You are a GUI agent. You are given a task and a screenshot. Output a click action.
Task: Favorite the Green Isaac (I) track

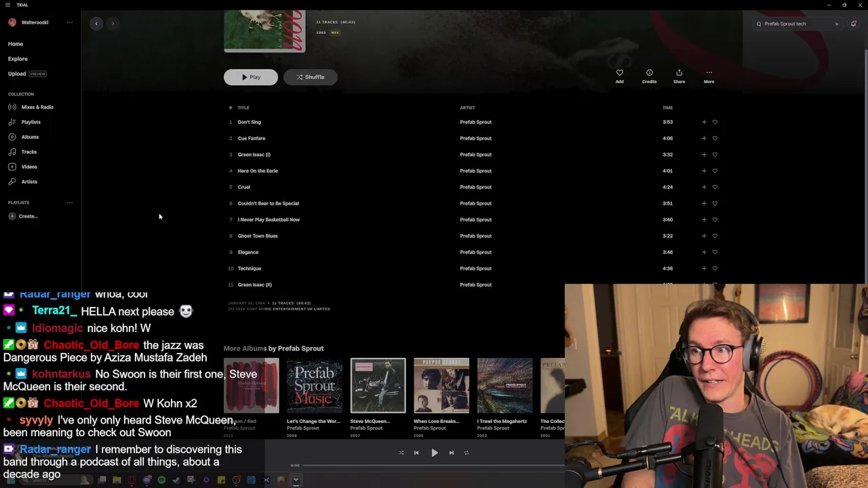[x=715, y=155]
